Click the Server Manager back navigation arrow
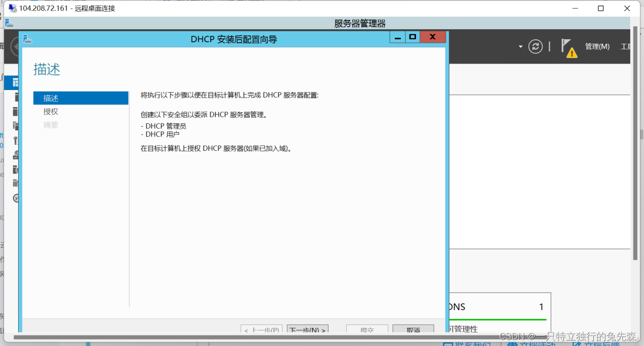The width and height of the screenshot is (644, 346). (x=14, y=47)
